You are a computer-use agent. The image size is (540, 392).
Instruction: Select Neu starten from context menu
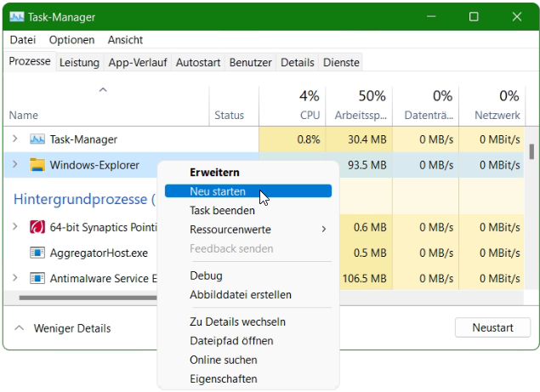248,191
